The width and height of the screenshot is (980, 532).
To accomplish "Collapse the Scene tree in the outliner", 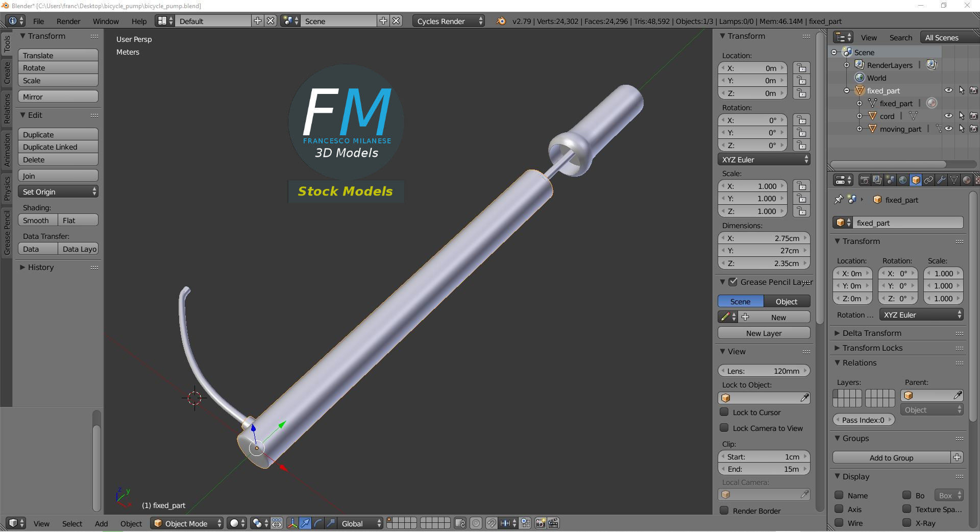I will tap(834, 52).
